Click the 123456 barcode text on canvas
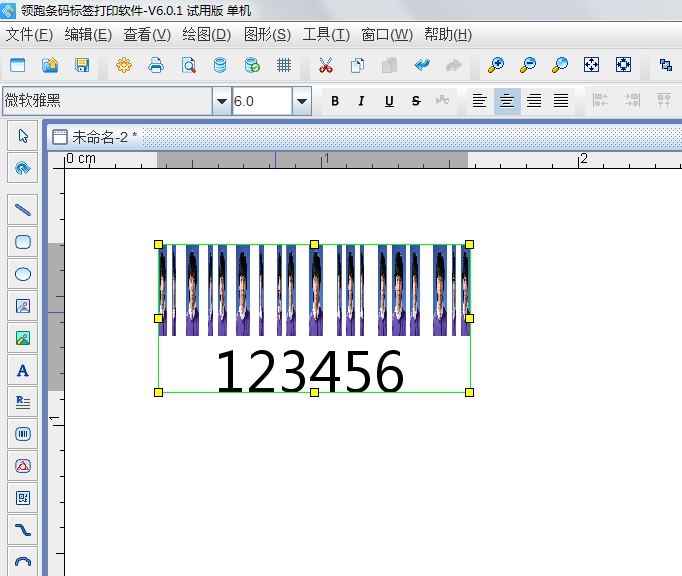682x576 pixels. tap(310, 372)
